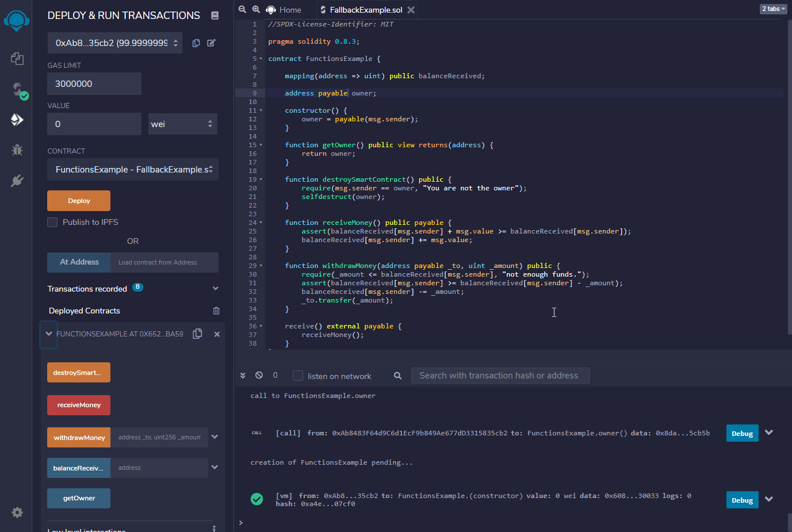Open the Remix home logo icon
This screenshot has width=792, height=532.
tap(16, 21)
